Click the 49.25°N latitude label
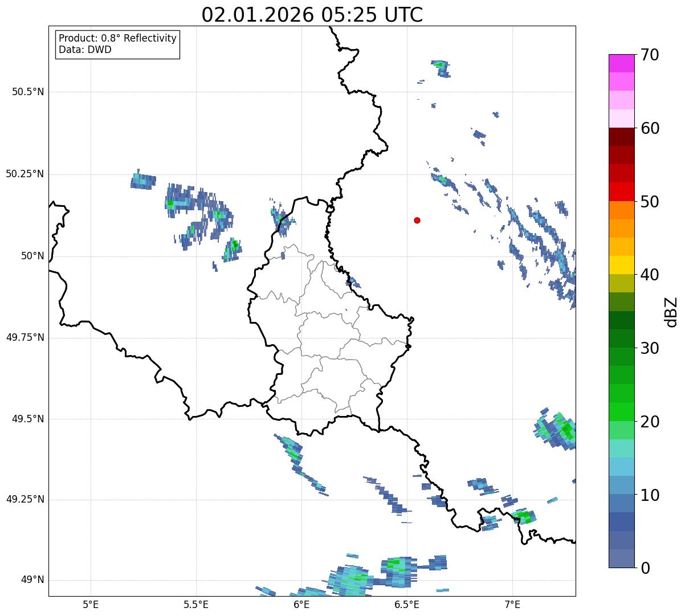 [x=25, y=499]
